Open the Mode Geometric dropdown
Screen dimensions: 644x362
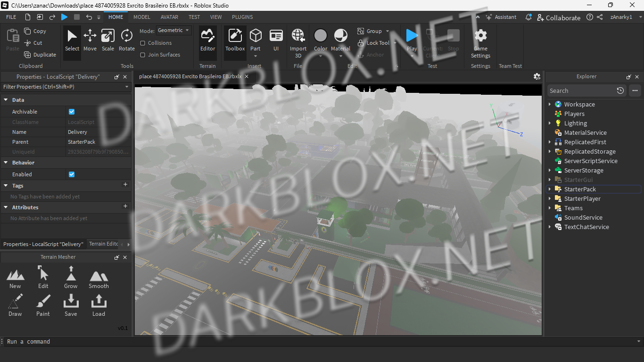coord(174,30)
